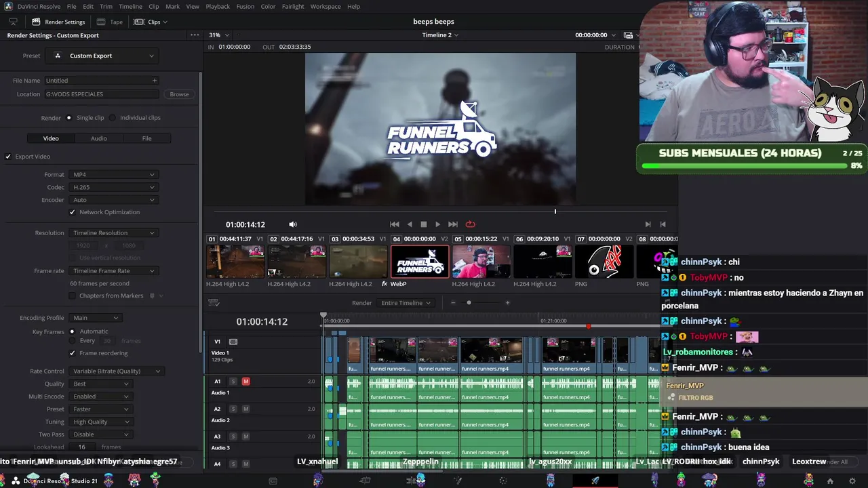
Task: Mute the Audio 3 track
Action: 246,436
